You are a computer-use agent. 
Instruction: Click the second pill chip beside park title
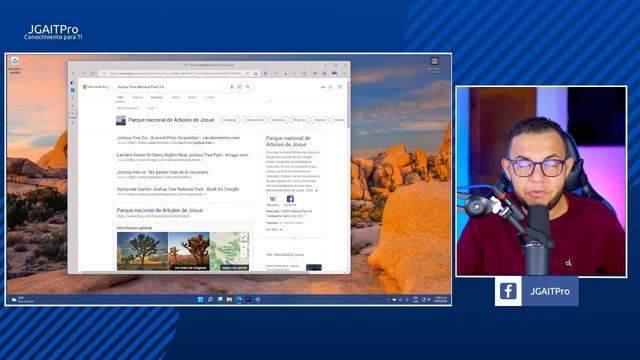254,120
